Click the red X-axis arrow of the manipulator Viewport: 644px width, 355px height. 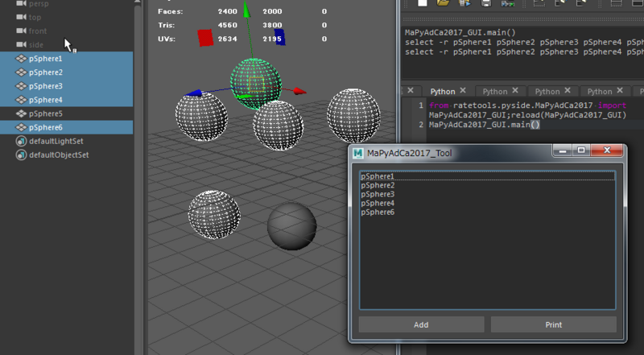coord(300,91)
